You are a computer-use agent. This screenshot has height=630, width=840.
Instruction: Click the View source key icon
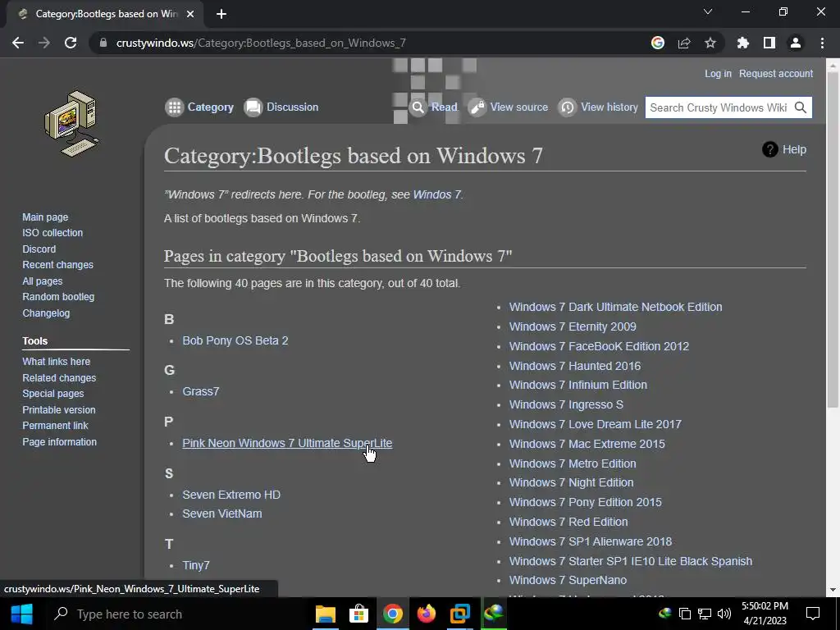477,107
